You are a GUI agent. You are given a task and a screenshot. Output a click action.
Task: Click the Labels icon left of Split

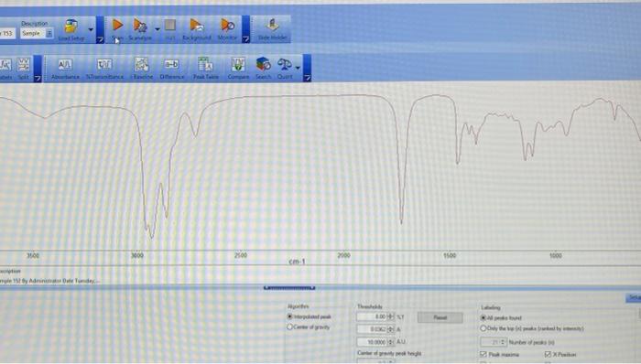coord(5,64)
